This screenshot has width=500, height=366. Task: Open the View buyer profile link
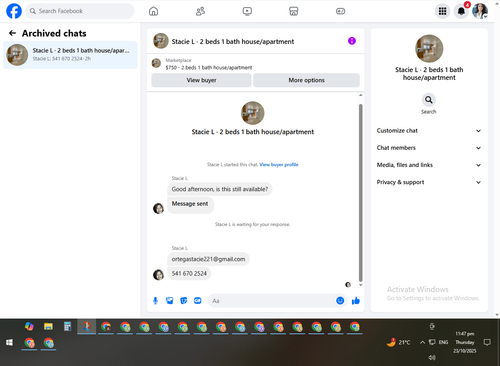279,164
